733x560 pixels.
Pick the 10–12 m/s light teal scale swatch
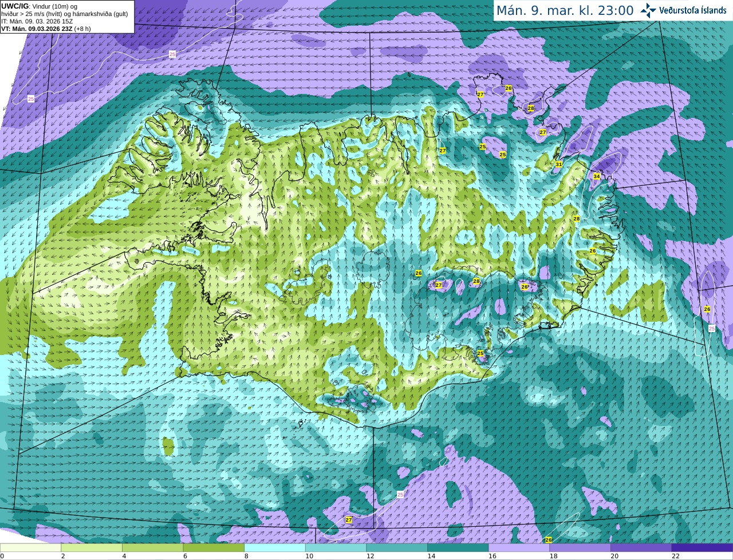tap(336, 547)
